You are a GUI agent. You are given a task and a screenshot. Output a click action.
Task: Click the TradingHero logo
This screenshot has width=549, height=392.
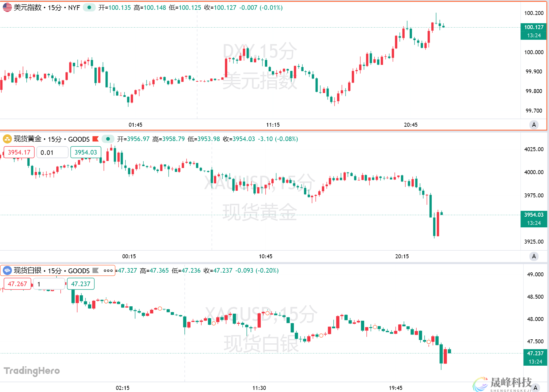pyautogui.click(x=32, y=371)
